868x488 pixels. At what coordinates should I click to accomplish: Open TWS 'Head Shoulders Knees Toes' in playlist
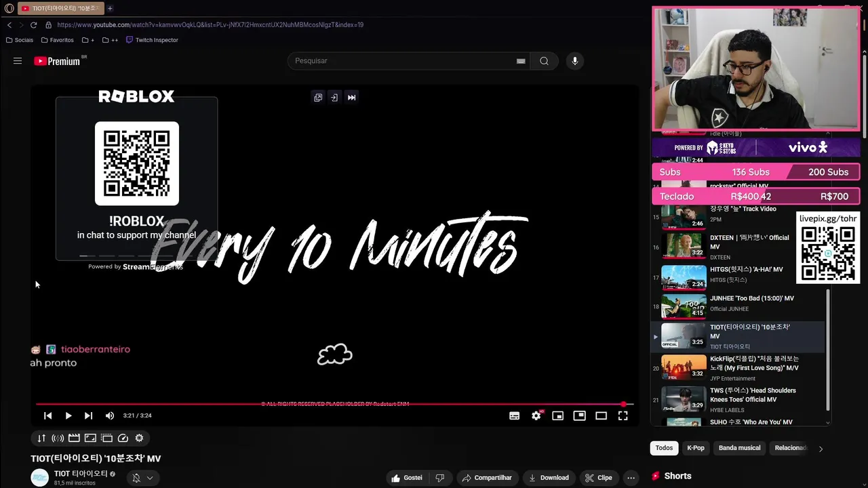[x=739, y=400]
